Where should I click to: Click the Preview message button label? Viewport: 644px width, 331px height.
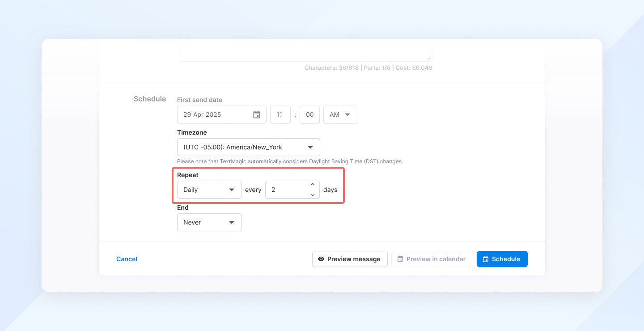tap(354, 259)
